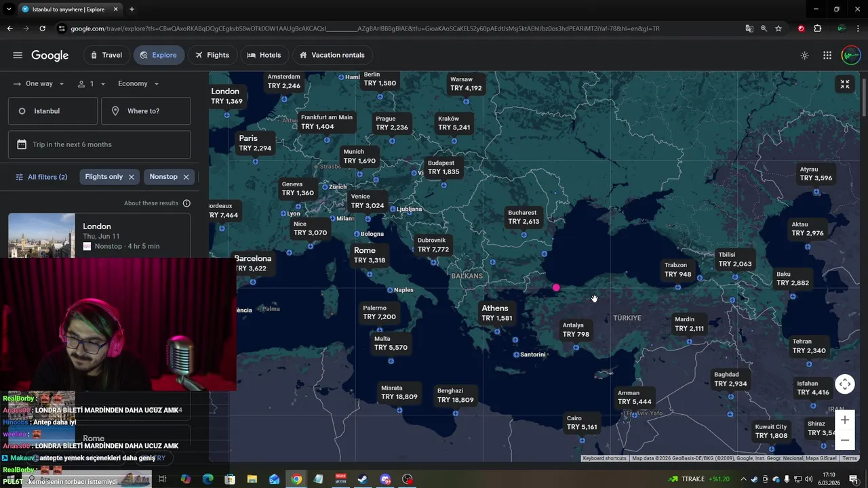Toggle the appearance theme sun icon
868x488 pixels.
[804, 56]
